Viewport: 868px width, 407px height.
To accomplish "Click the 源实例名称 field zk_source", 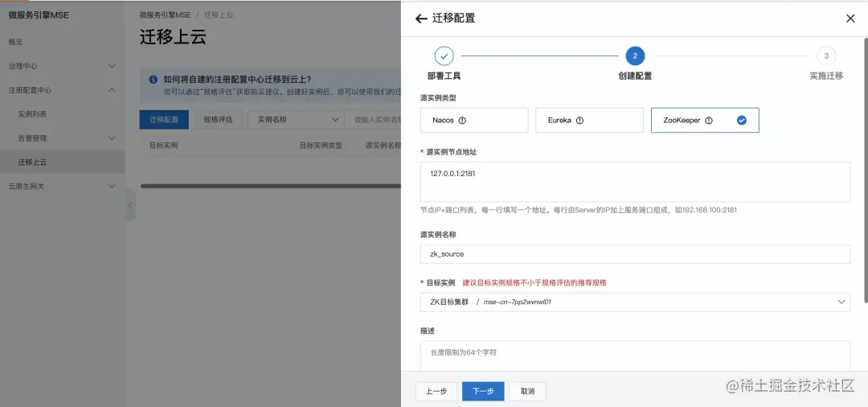I will 635,254.
